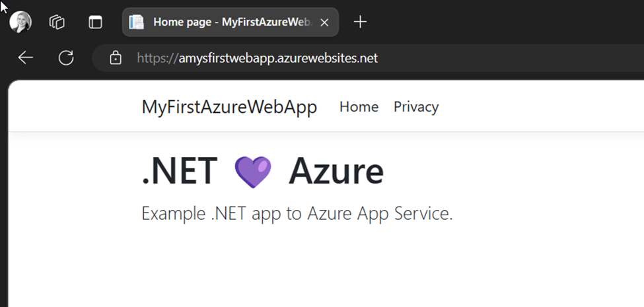Go to the Home nav link
The image size is (644, 307).
coord(359,107)
